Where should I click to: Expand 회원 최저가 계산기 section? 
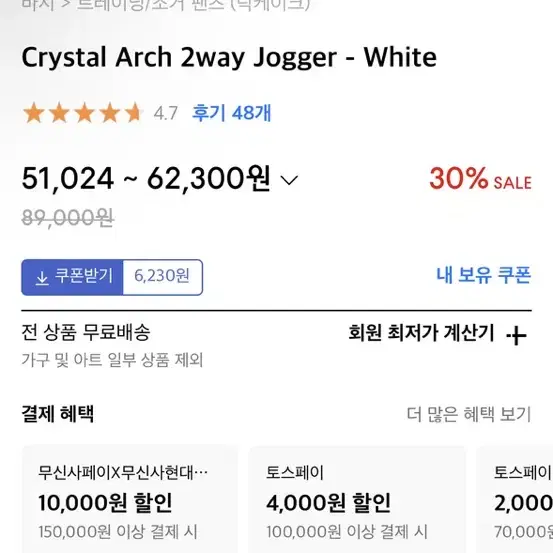point(437,333)
